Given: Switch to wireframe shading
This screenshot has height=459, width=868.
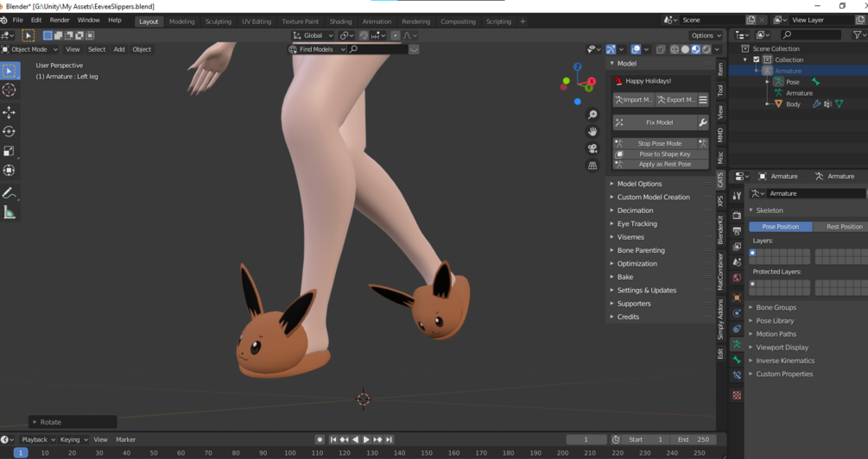Looking at the screenshot, I should 675,49.
